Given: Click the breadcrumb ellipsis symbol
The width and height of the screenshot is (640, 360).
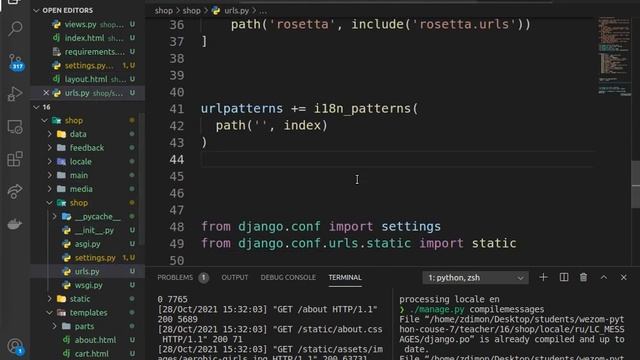Looking at the screenshot, I should [263, 11].
